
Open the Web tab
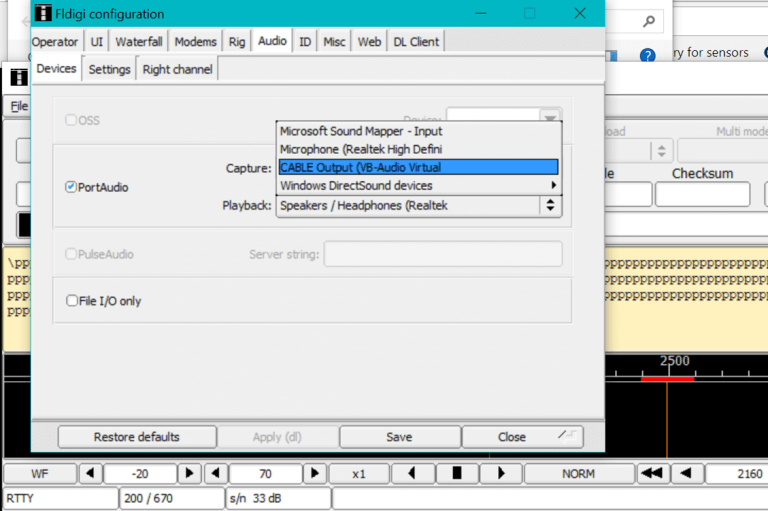pyautogui.click(x=369, y=42)
